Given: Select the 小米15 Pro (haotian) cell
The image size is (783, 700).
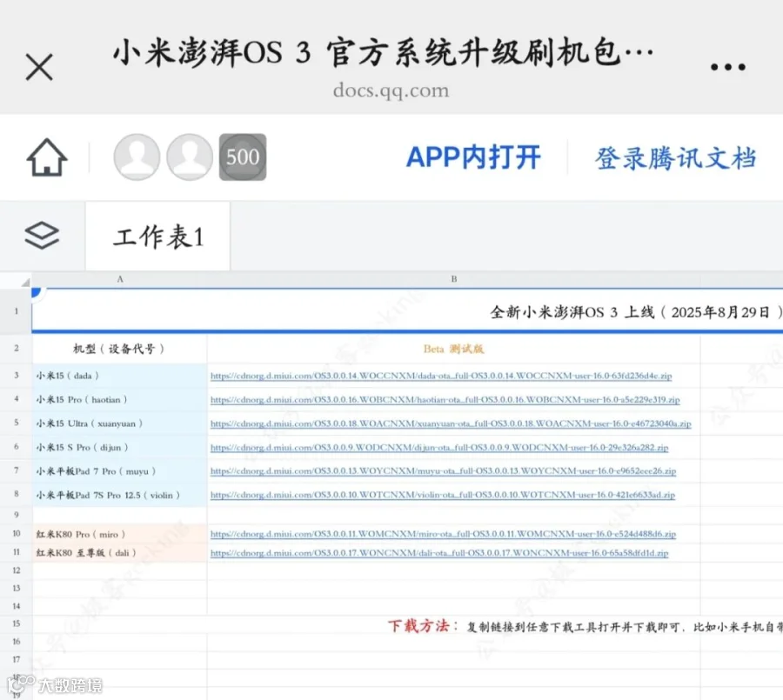Looking at the screenshot, I should pyautogui.click(x=119, y=399).
